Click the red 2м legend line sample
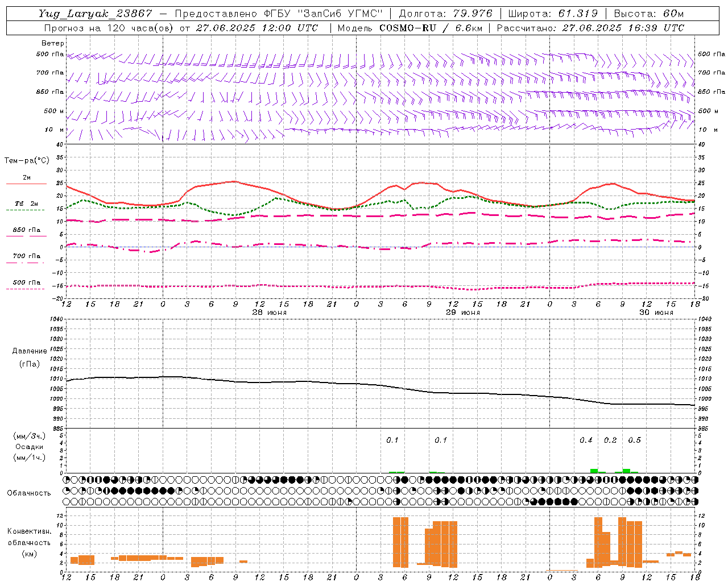Image resolution: width=728 pixels, height=582 pixels. (26, 184)
